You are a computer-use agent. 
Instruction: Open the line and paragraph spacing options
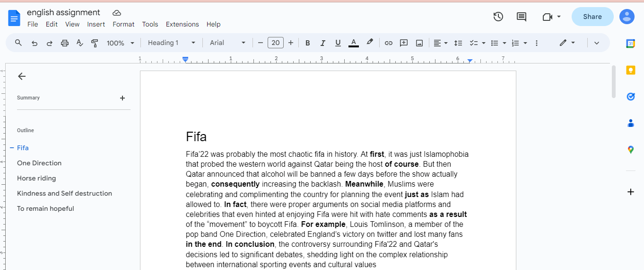458,43
